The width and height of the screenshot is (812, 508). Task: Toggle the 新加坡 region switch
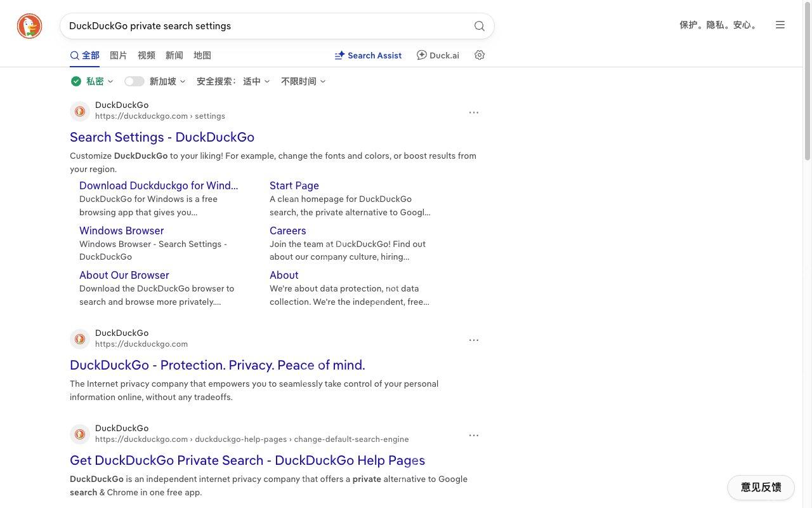[134, 81]
